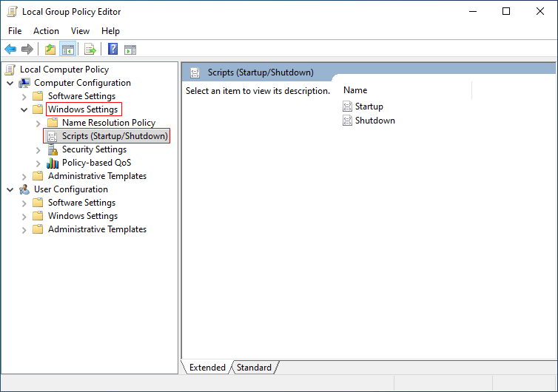Click the Computer Configuration computer icon
The image size is (558, 392).
pyautogui.click(x=24, y=83)
